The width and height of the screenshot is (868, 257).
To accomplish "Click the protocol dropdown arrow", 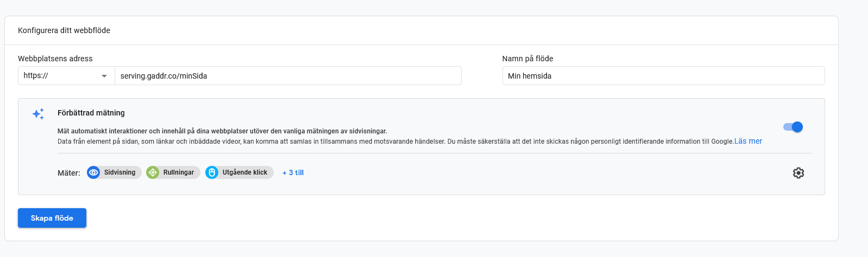I will coord(104,76).
